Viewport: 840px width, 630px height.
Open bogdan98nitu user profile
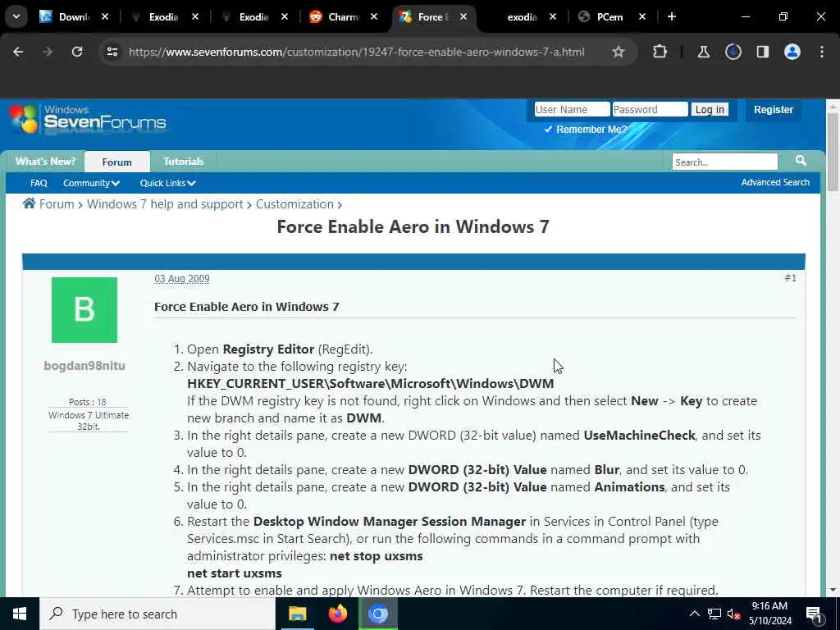point(84,366)
